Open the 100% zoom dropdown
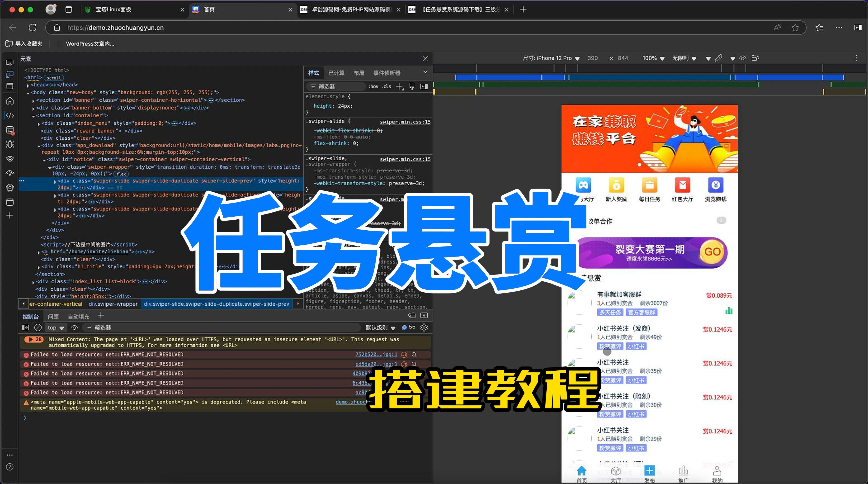868x484 pixels. pyautogui.click(x=653, y=58)
